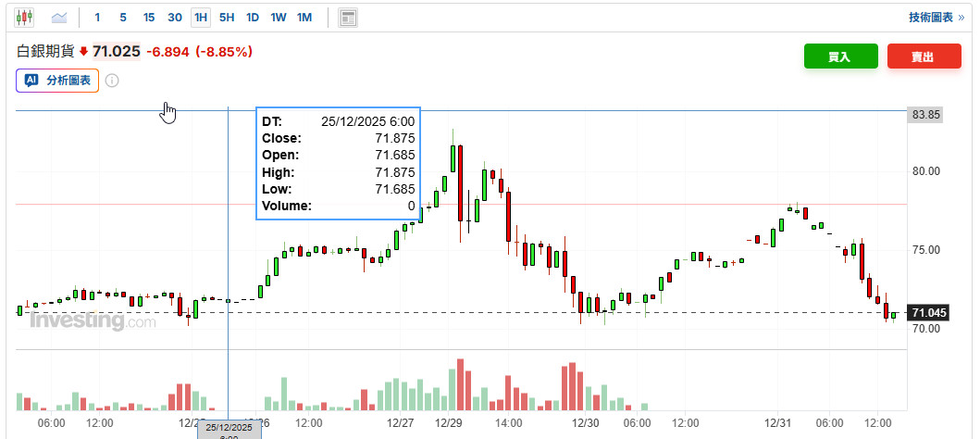Switch chart to 15-minute interval
This screenshot has height=439, width=980.
coord(149,18)
